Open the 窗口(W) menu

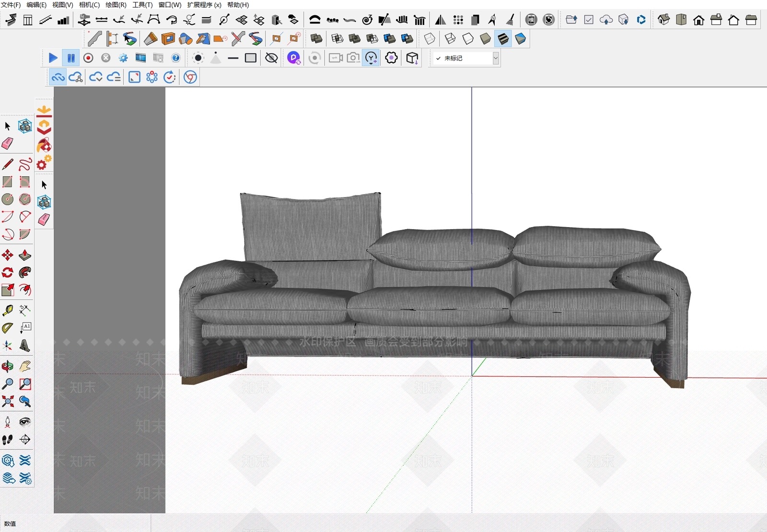click(170, 5)
